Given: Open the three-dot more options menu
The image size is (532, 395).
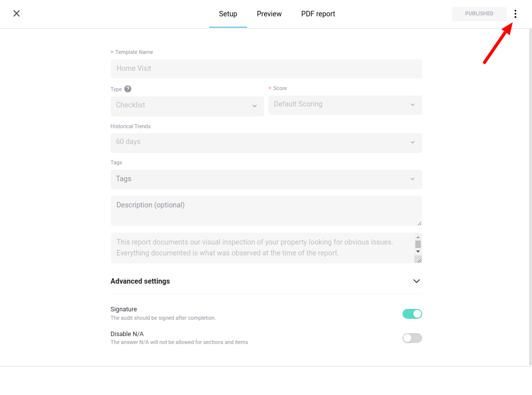Looking at the screenshot, I should pos(515,14).
